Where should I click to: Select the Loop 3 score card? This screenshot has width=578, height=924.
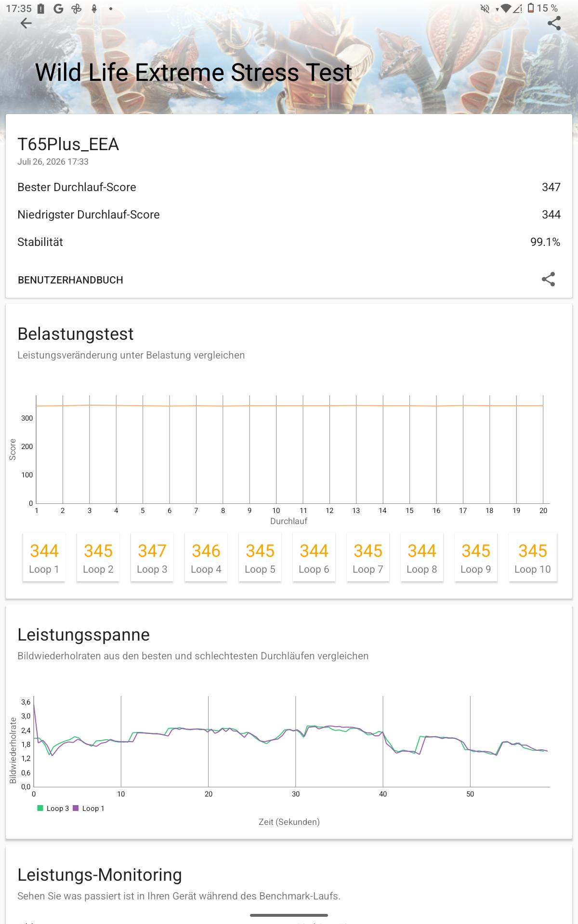click(x=152, y=557)
